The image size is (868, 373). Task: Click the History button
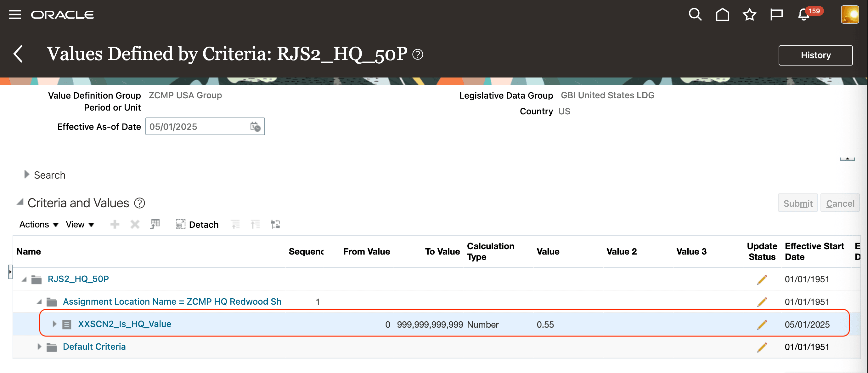point(815,55)
